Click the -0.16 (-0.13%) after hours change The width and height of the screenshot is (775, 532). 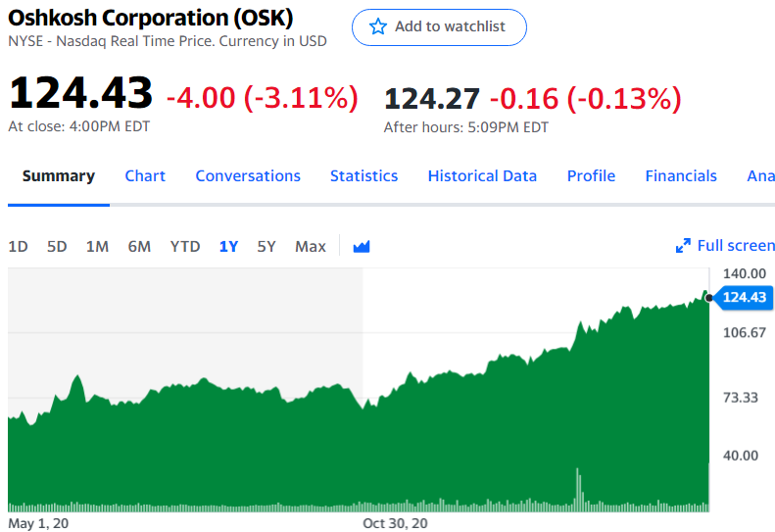[x=585, y=98]
